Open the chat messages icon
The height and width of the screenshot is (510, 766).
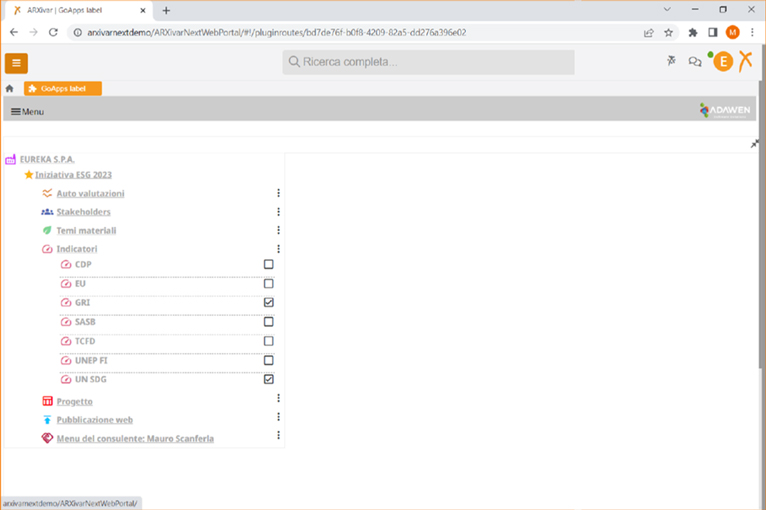(x=695, y=62)
